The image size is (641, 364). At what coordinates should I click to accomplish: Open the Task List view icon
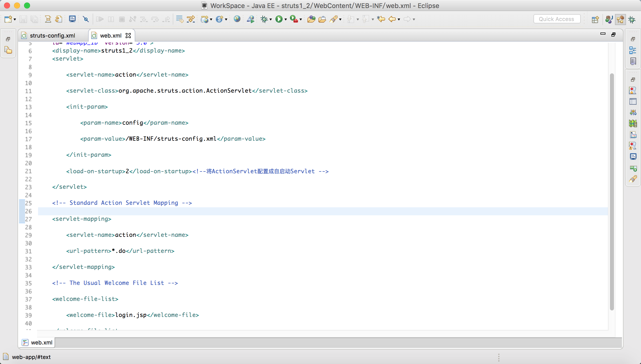pos(633,61)
